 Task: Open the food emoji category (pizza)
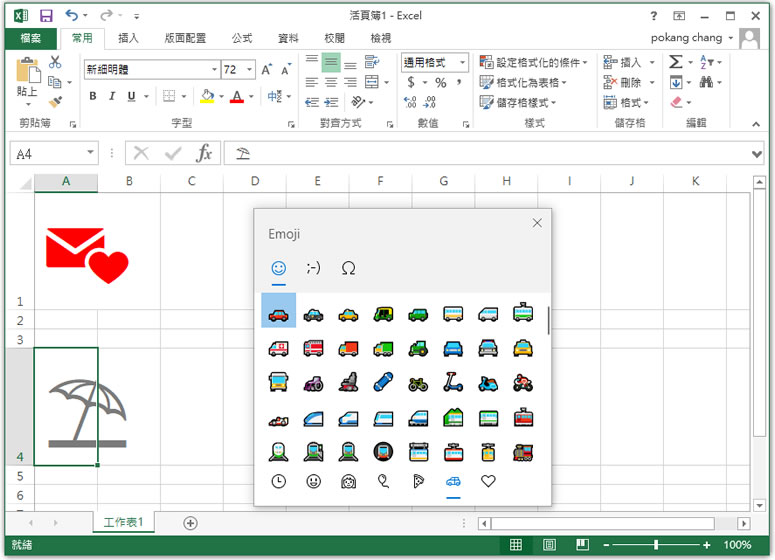[418, 481]
